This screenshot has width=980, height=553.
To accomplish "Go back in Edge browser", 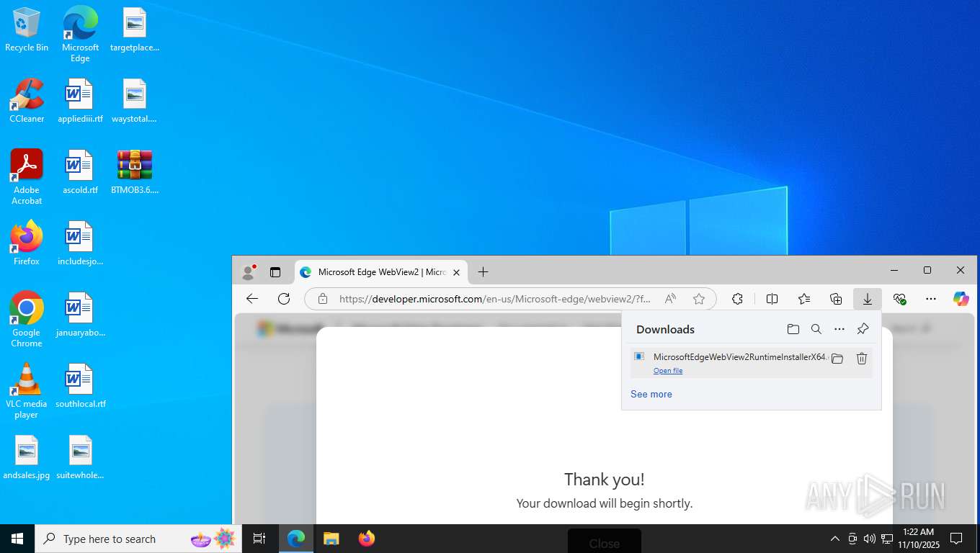I will tap(252, 299).
